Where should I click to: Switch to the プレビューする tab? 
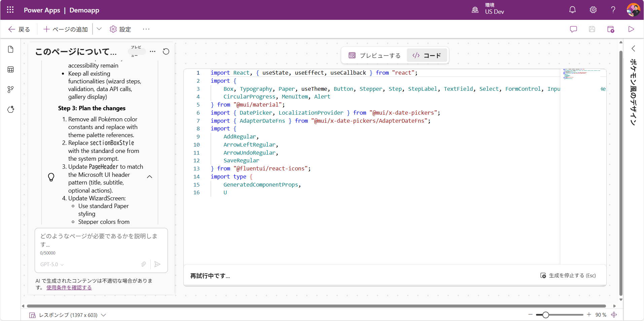click(x=374, y=55)
